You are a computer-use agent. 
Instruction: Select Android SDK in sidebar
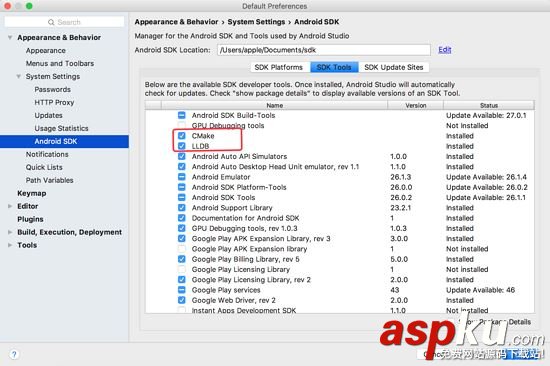64,141
